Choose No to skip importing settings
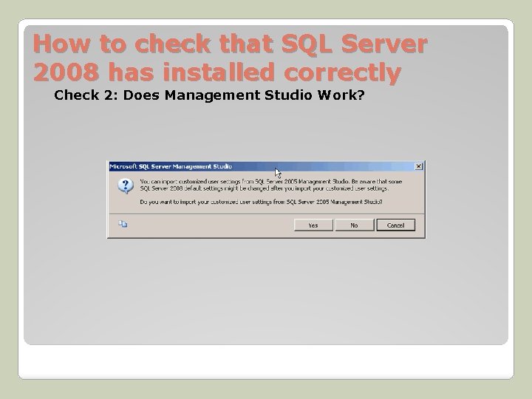The image size is (532, 399). coord(354,225)
